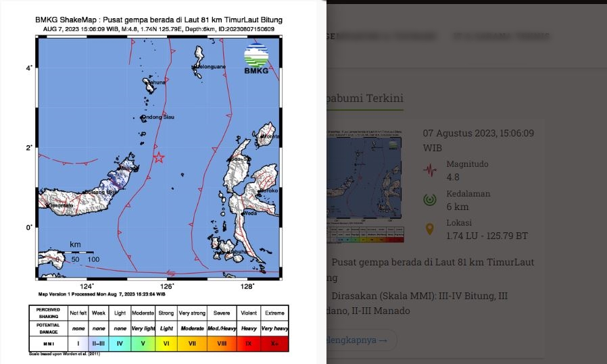Select the MMI IX red swatch
The width and height of the screenshot is (607, 364).
click(249, 344)
